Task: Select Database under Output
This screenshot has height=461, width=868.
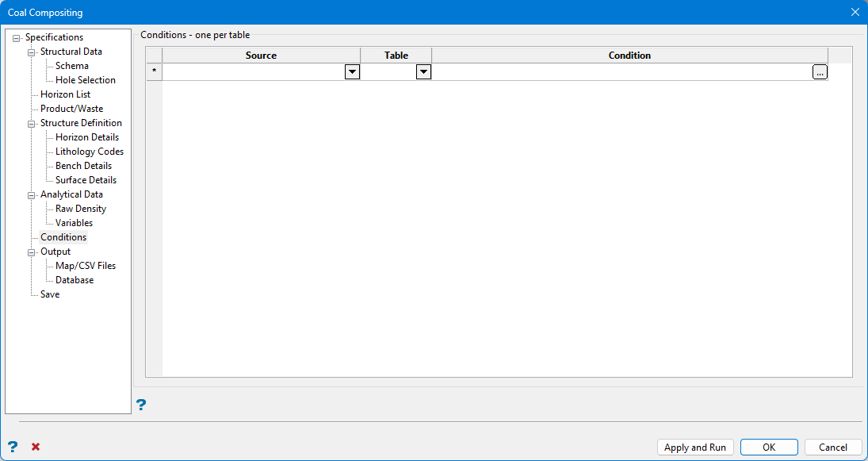Action: [x=75, y=280]
